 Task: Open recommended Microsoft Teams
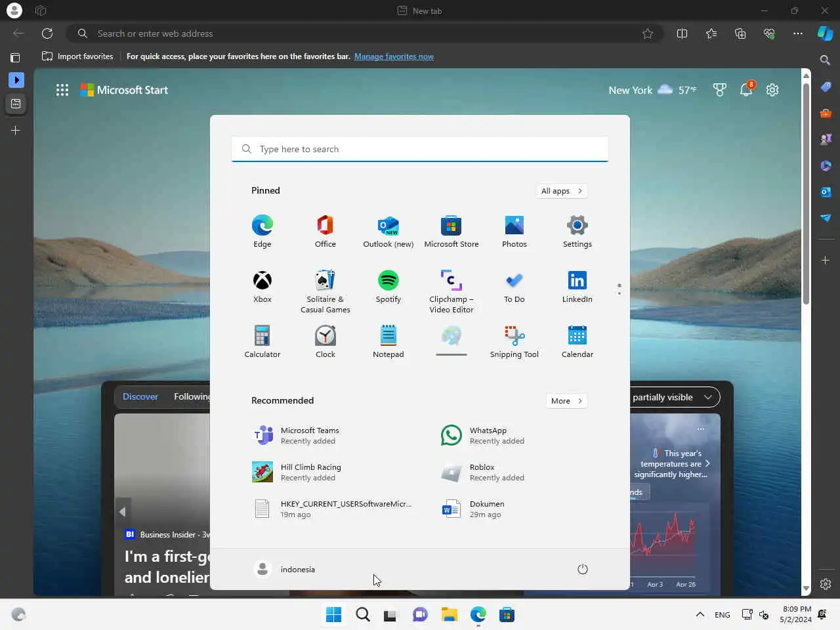point(335,436)
